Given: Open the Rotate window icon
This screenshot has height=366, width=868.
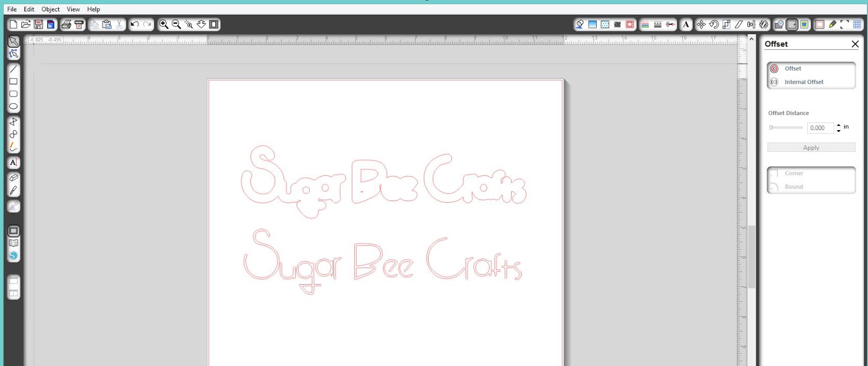Looking at the screenshot, I should pyautogui.click(x=714, y=24).
